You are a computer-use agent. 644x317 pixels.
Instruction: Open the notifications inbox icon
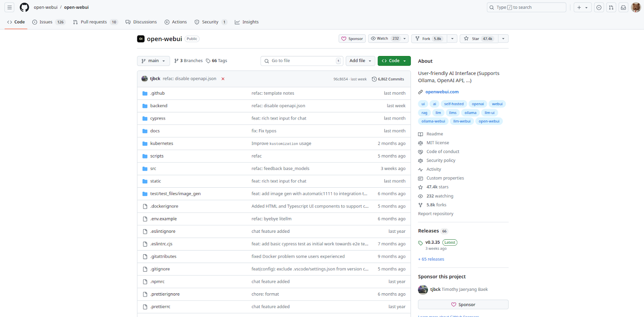point(623,7)
